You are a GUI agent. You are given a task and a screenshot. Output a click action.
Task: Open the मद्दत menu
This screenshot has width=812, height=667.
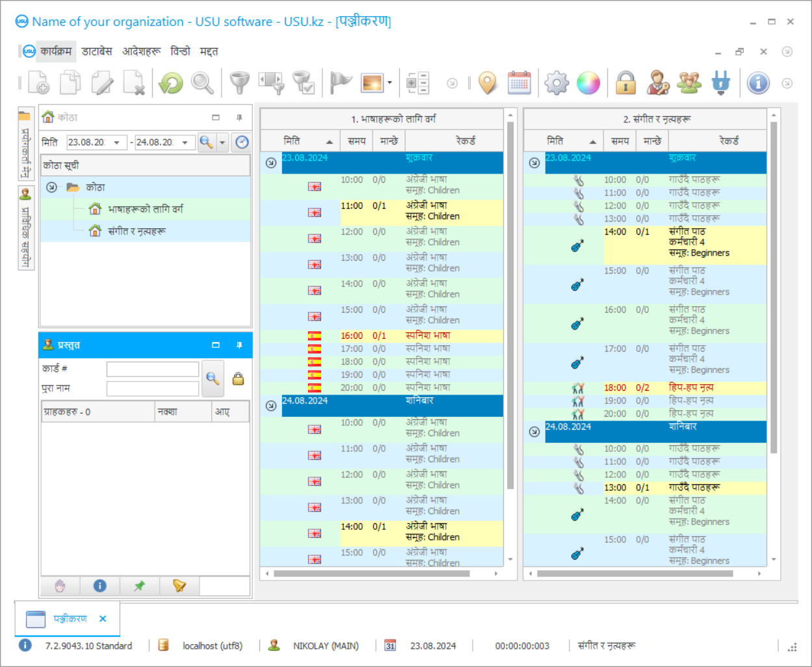209,51
